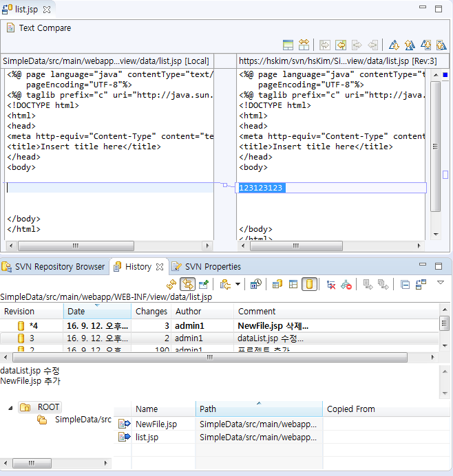Sort history by Changes column header
The height and width of the screenshot is (476, 453).
tap(151, 311)
